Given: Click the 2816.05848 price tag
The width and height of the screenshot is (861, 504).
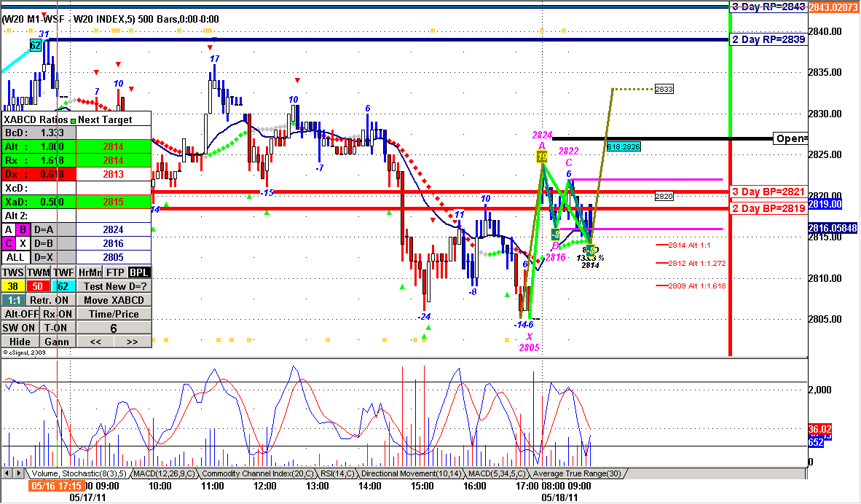Looking at the screenshot, I should (x=832, y=228).
